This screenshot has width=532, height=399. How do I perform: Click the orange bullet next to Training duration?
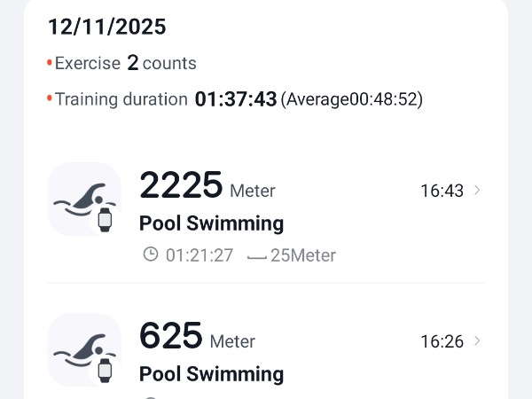[50, 99]
